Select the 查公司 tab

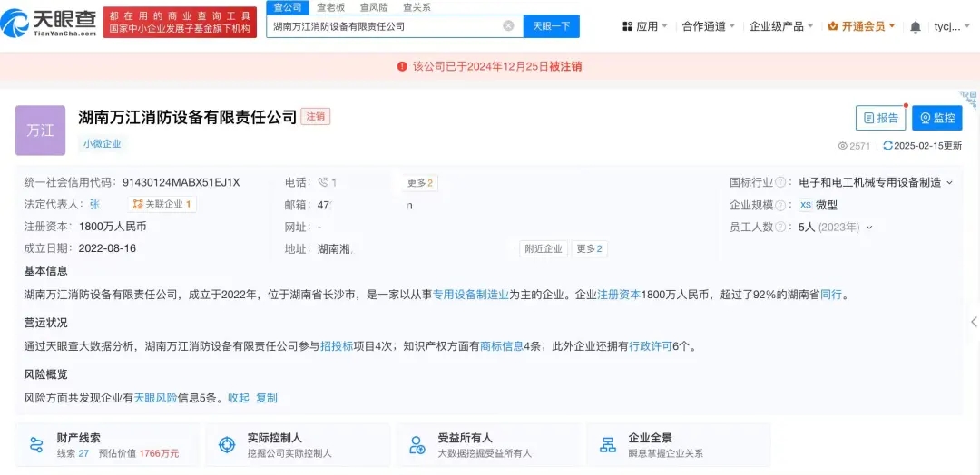click(288, 7)
